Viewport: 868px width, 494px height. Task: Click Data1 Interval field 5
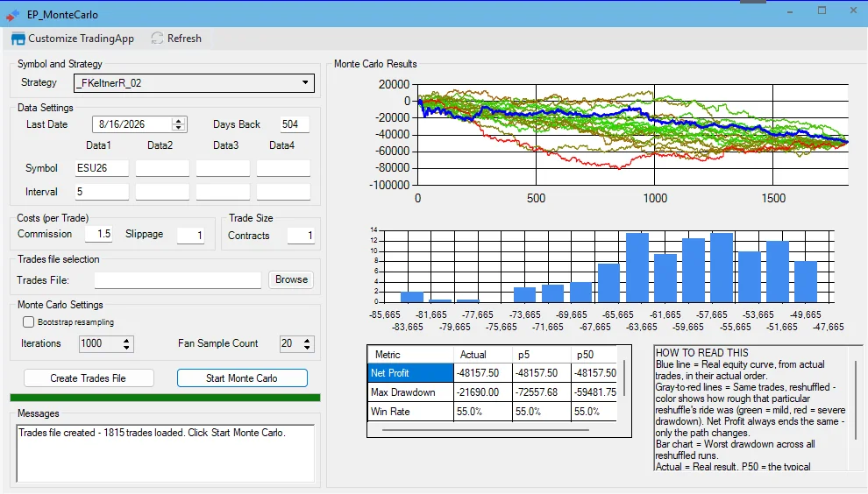102,192
